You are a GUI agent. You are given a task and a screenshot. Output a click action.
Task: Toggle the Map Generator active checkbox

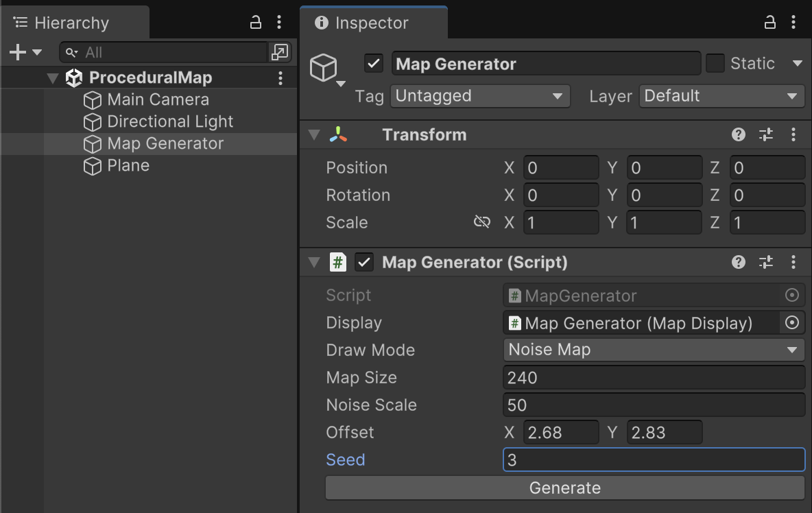click(x=374, y=64)
